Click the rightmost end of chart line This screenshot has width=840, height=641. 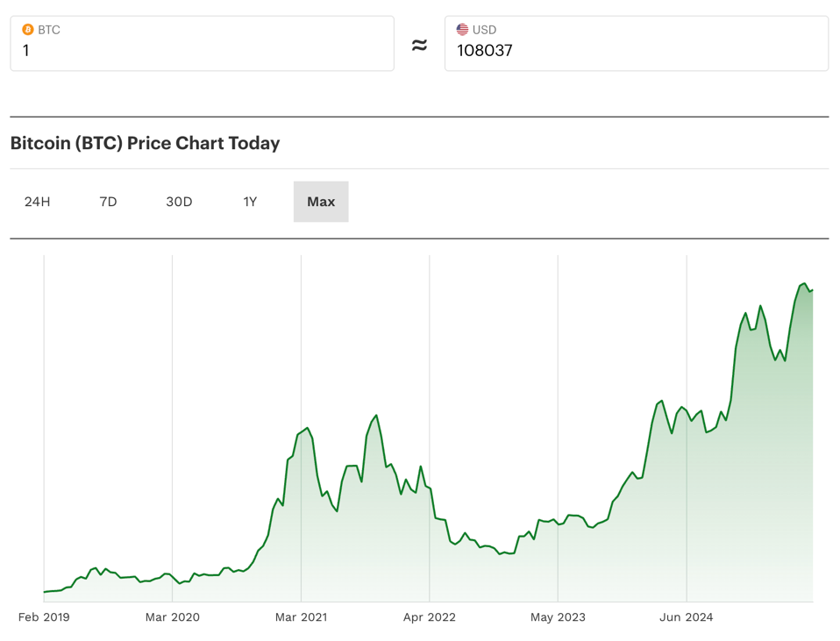pyautogui.click(x=812, y=290)
